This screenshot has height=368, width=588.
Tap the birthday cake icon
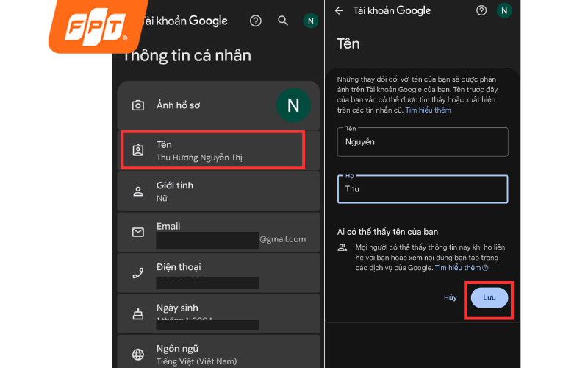138,314
